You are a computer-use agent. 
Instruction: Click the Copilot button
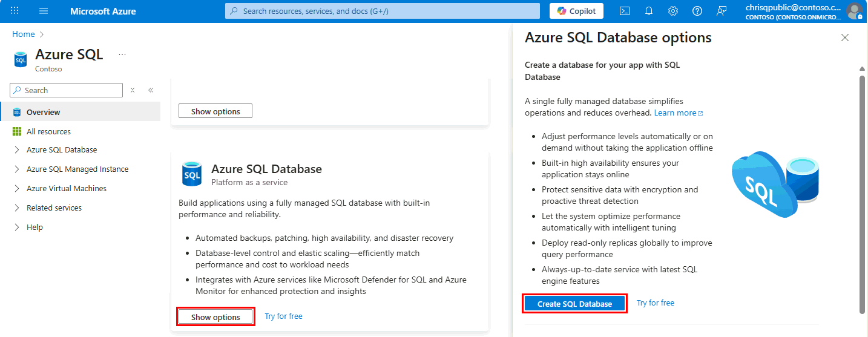(576, 11)
